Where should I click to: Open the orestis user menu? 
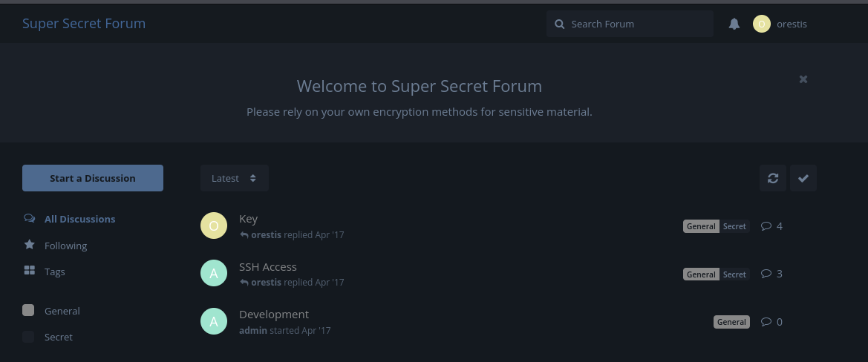(780, 24)
